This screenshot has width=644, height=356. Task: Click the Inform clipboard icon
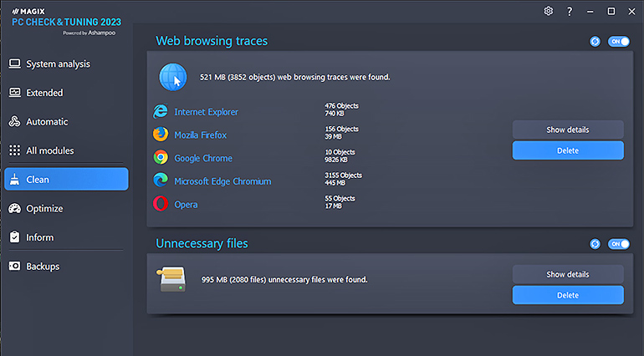15,237
